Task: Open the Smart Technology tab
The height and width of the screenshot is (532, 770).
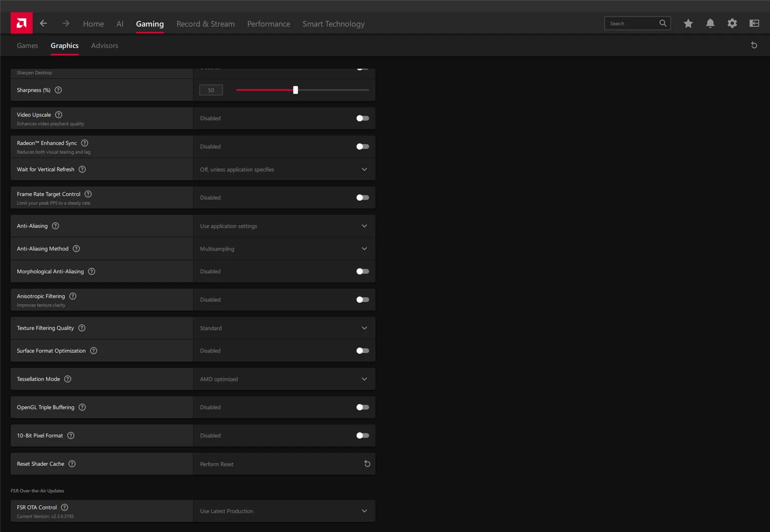Action: pyautogui.click(x=333, y=24)
